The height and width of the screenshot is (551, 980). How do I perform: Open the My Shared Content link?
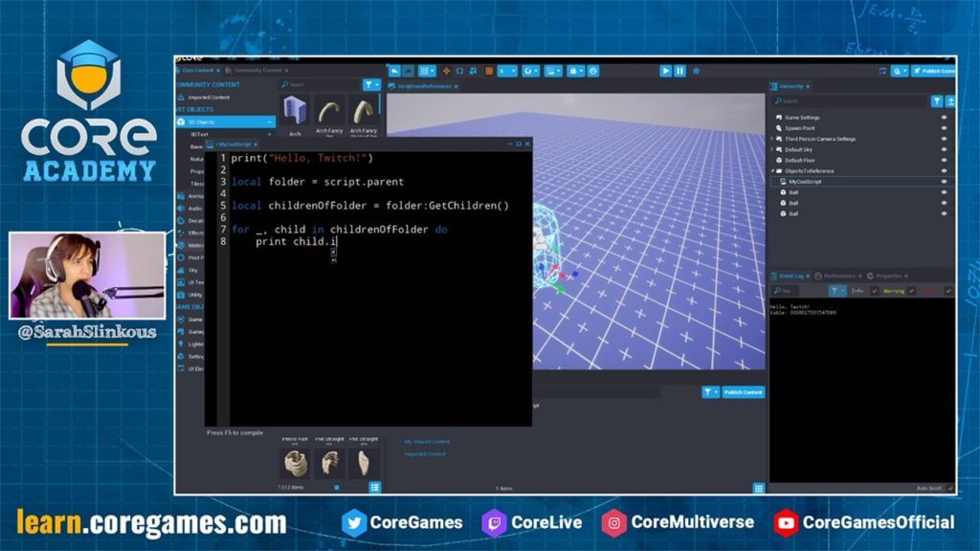pos(429,441)
